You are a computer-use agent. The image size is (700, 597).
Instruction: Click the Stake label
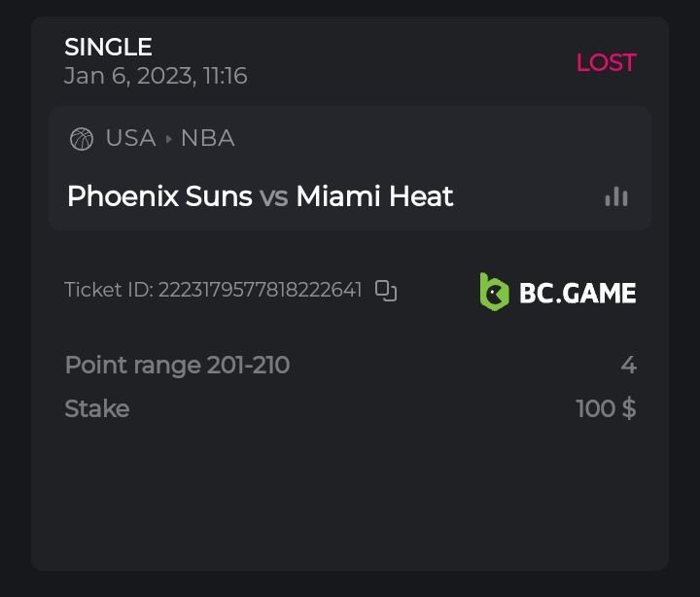(x=96, y=408)
